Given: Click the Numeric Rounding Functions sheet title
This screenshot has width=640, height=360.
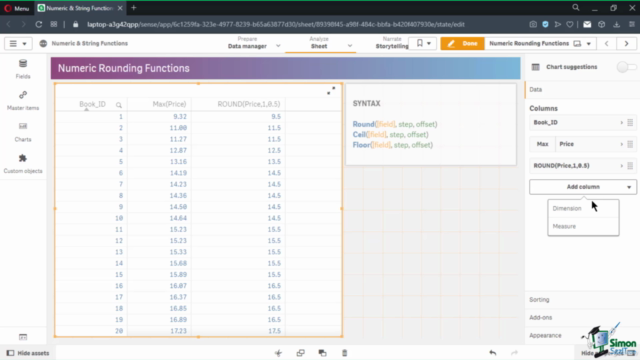Looking at the screenshot, I should [x=124, y=68].
